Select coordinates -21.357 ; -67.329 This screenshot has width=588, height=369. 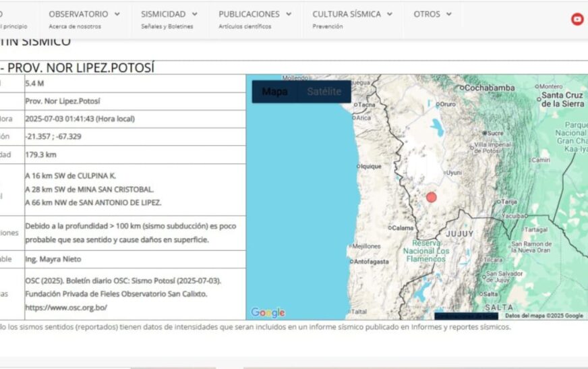coord(53,136)
